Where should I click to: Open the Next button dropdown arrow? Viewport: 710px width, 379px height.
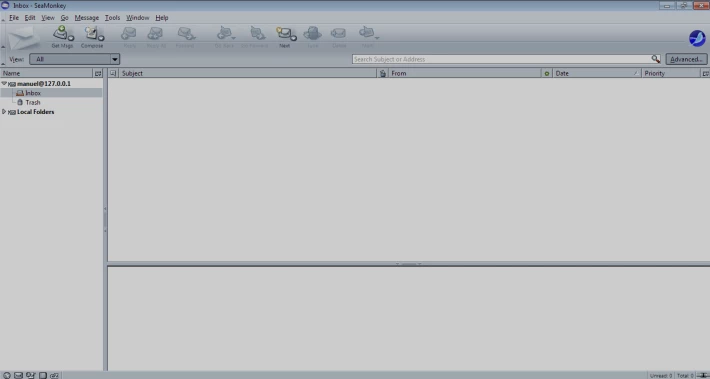pyautogui.click(x=294, y=38)
